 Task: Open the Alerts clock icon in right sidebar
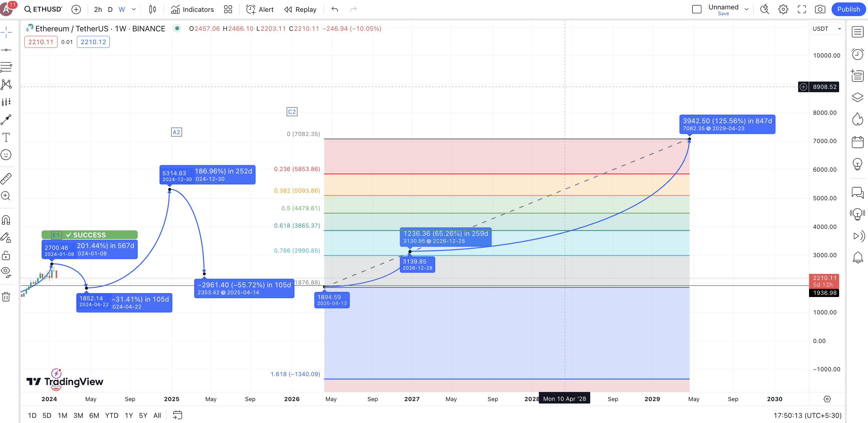click(x=858, y=54)
